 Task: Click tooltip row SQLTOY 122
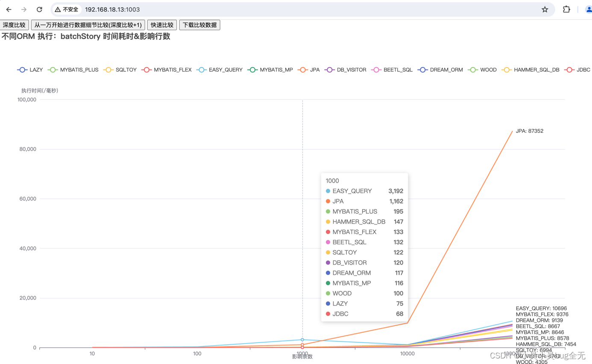364,253
